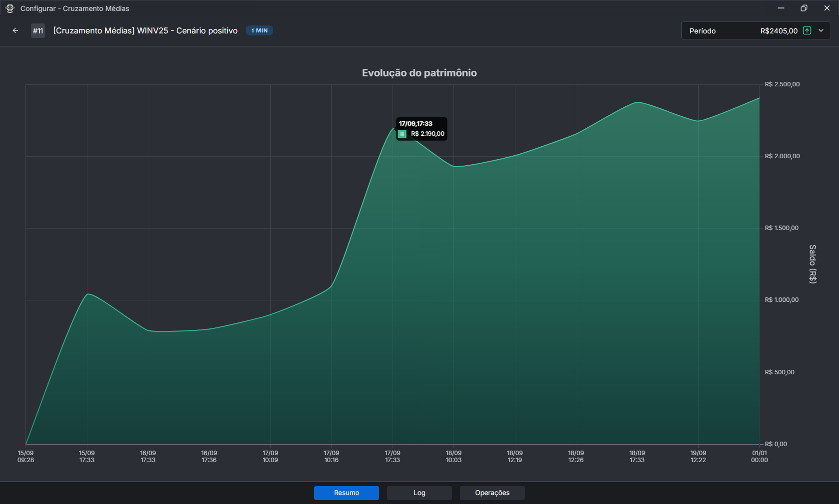The width and height of the screenshot is (839, 504).
Task: Switch to the Resumo tab
Action: pyautogui.click(x=346, y=493)
